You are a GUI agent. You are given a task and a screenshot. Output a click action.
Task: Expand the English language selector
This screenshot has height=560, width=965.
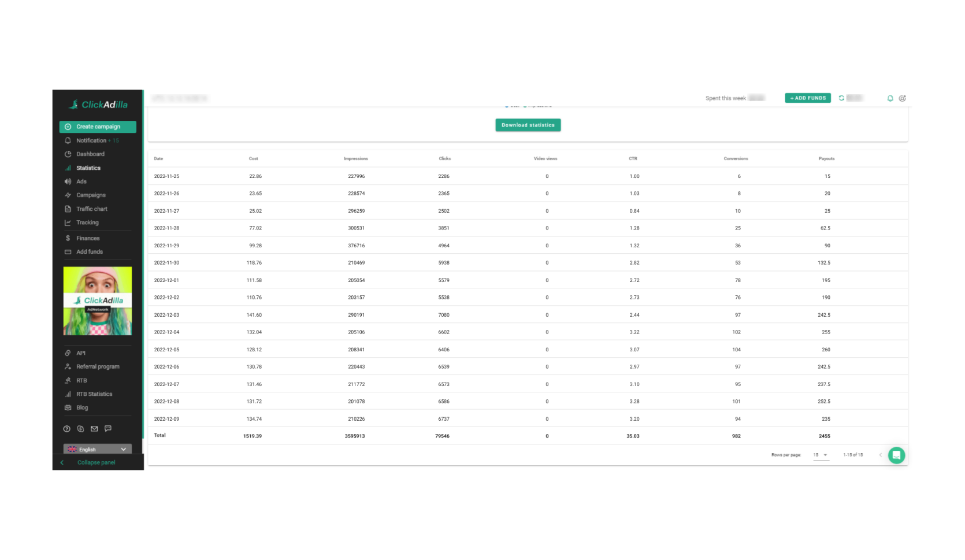tap(97, 449)
